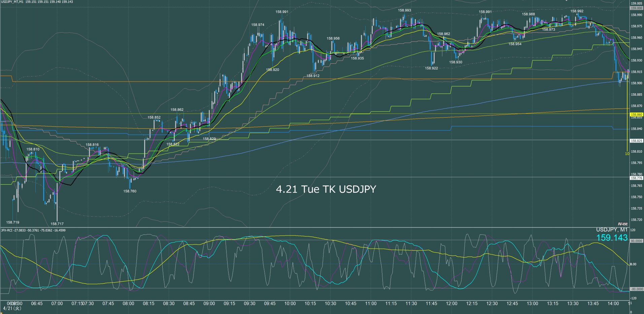Click the 10:00 time axis label
Screen dimensions: 644x314
tap(290, 304)
